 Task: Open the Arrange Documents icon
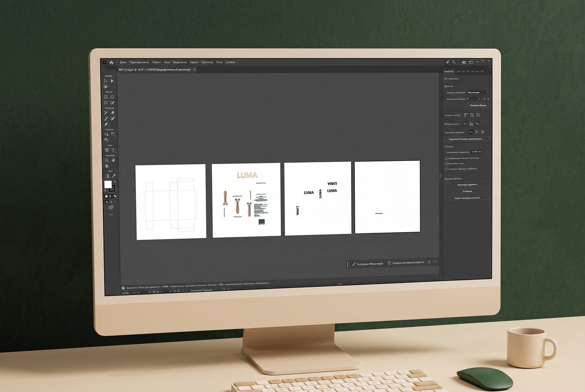[464, 62]
